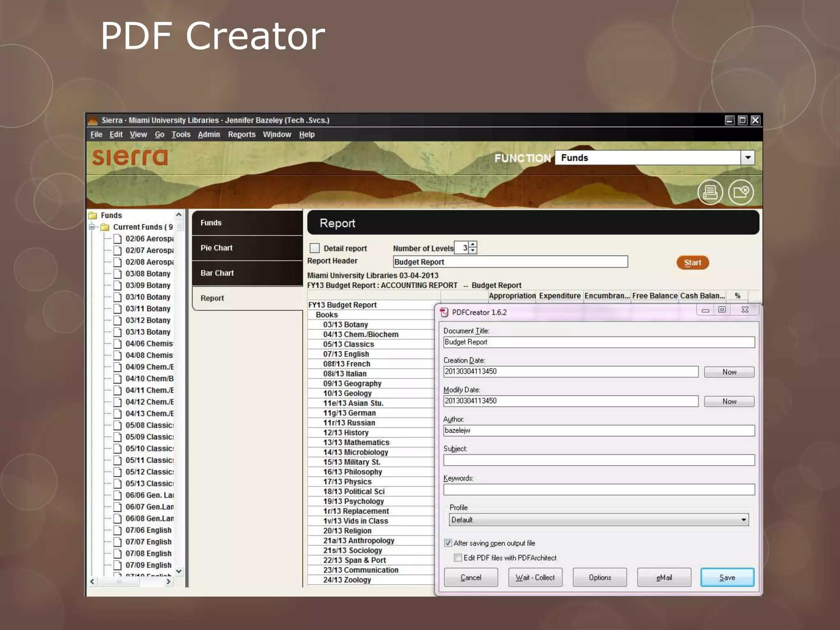Click the Wait - Collect button
This screenshot has height=630, width=840.
[x=535, y=577]
